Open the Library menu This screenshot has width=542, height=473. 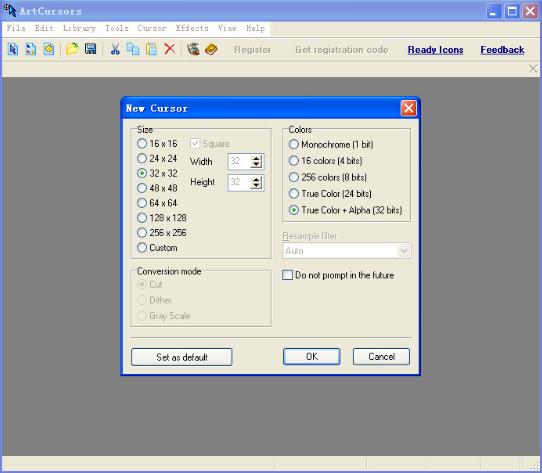(x=79, y=28)
